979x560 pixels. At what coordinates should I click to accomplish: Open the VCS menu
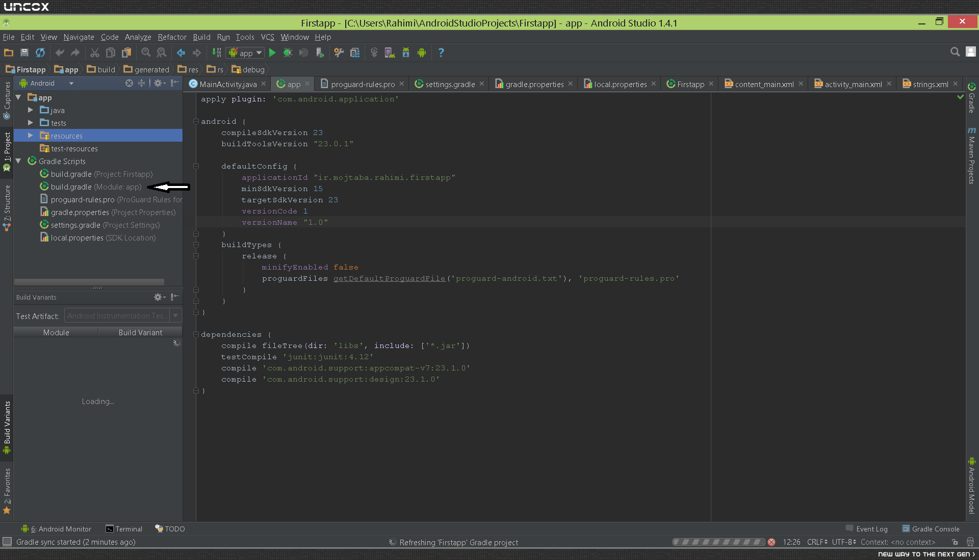pyautogui.click(x=267, y=37)
